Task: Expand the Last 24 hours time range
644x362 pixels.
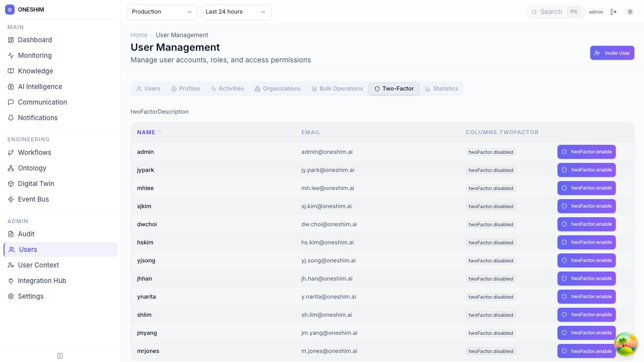Action: tap(236, 12)
